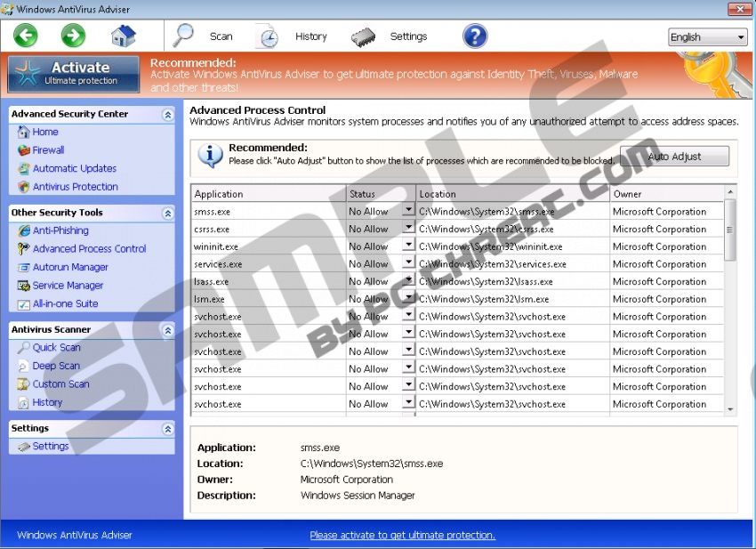The image size is (756, 549).
Task: Click the clock History toolbar icon
Action: click(268, 36)
